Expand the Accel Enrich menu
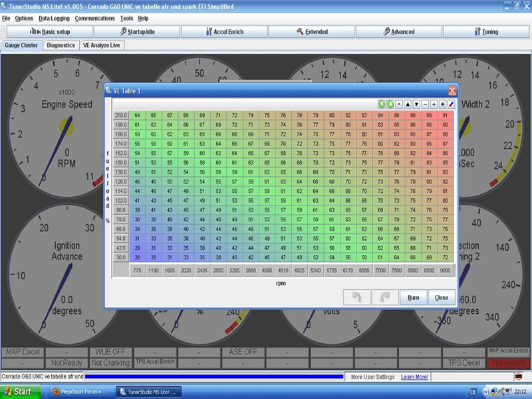532x399 pixels. 224,31
